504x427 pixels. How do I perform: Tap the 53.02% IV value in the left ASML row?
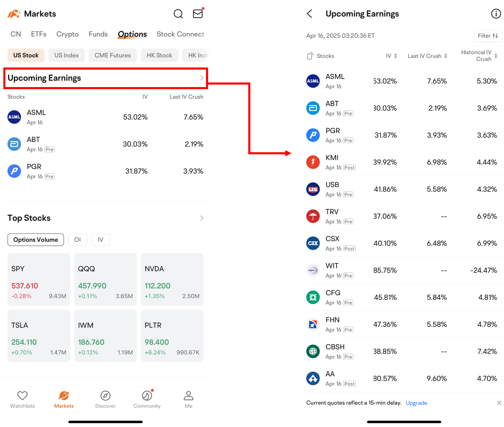(x=135, y=117)
